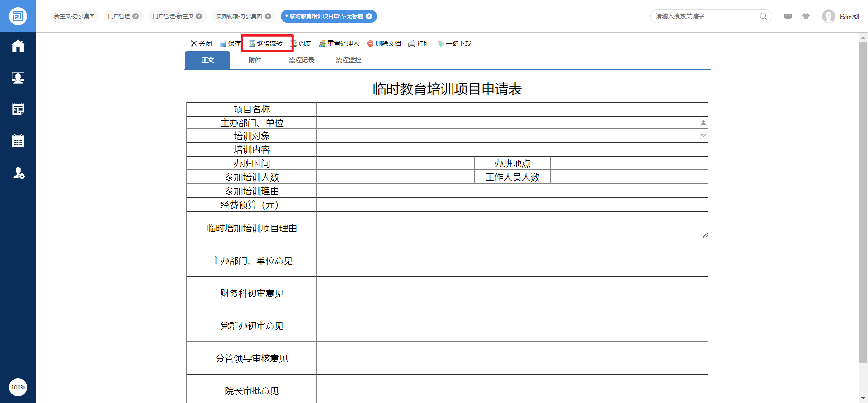This screenshot has height=403, width=868.
Task: Click the 保存 save button
Action: tap(230, 43)
